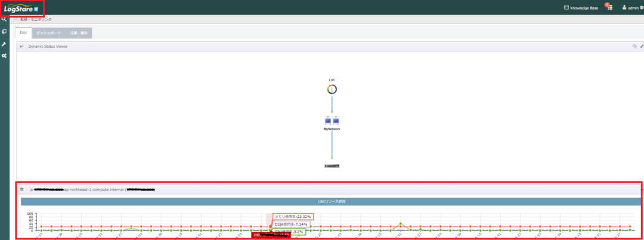Select the MyNetwork node in topology
This screenshot has width=644, height=240.
coord(332,121)
